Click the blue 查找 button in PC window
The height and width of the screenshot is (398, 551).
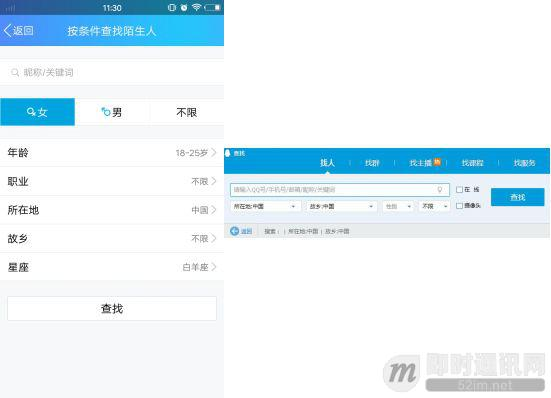click(518, 197)
